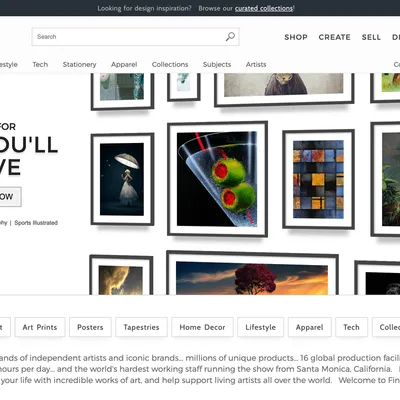
Task: Click the Art Prints button
Action: [x=40, y=327]
